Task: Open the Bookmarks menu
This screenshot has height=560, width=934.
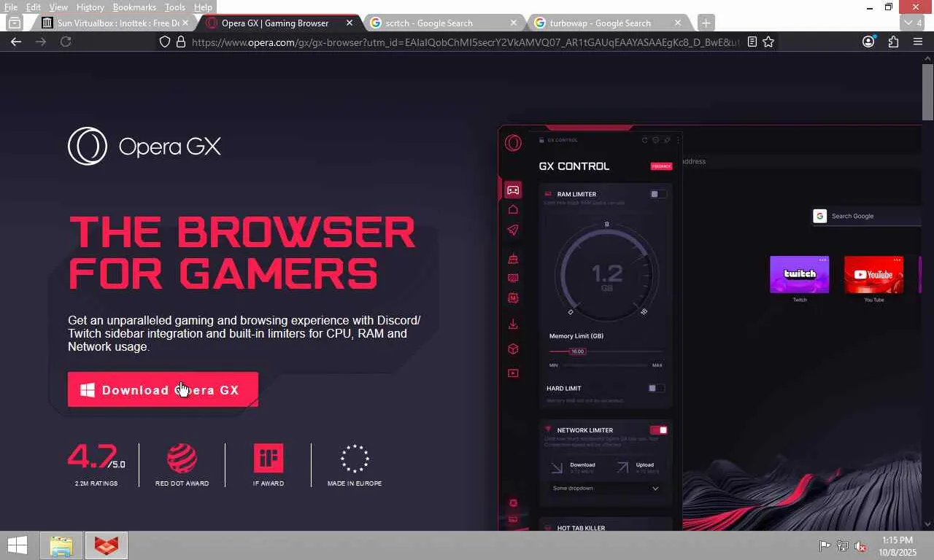Action: coord(134,7)
